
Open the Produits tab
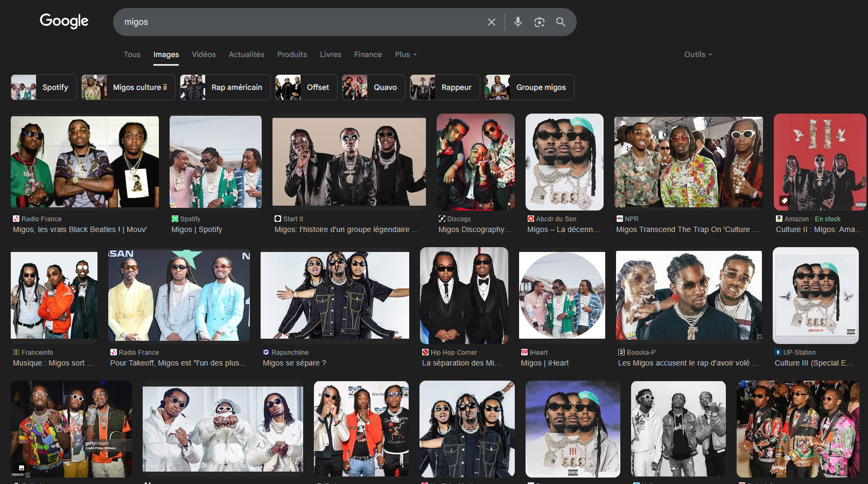coord(292,54)
